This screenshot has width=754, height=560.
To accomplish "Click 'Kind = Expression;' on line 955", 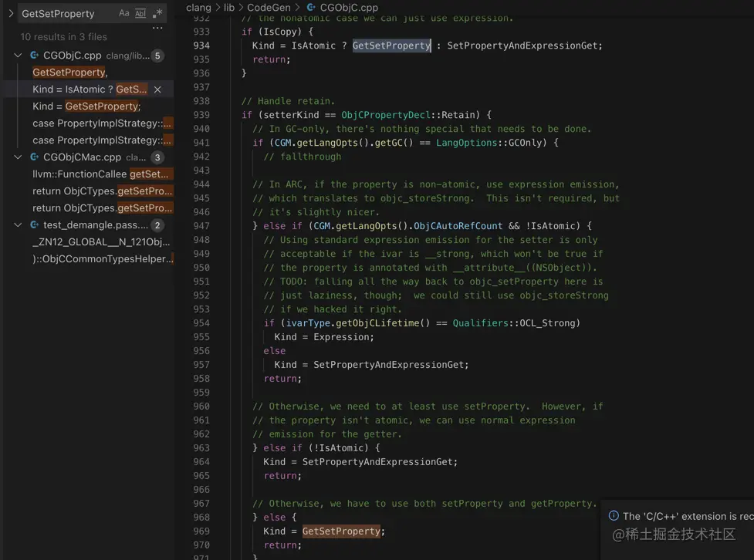I will [x=324, y=337].
